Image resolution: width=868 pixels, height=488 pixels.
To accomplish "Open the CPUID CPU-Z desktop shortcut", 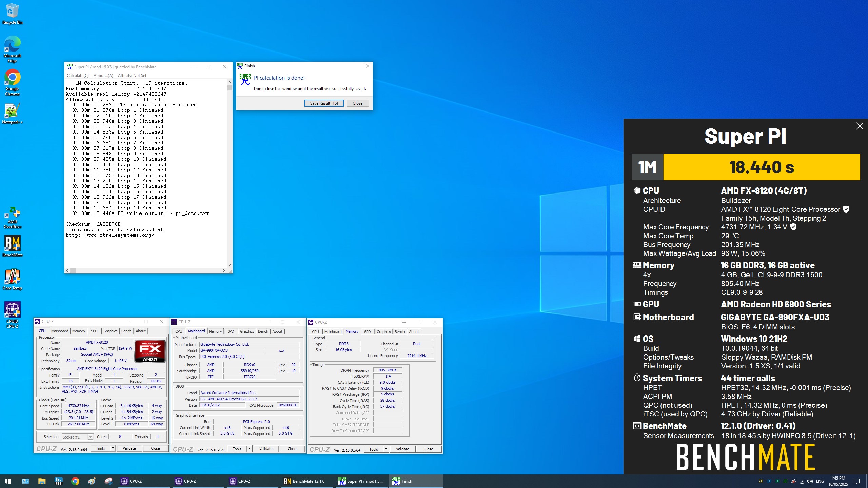I will coord(12,315).
